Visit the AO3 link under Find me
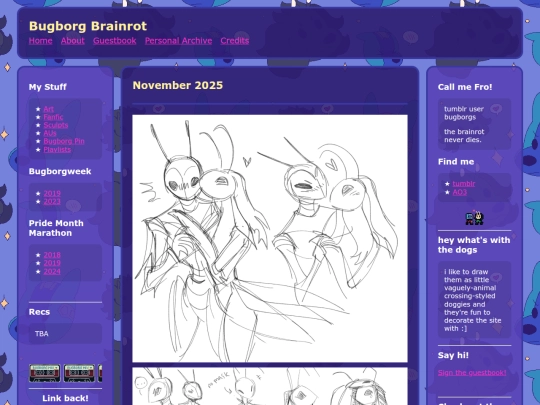The image size is (540, 405). 460,192
